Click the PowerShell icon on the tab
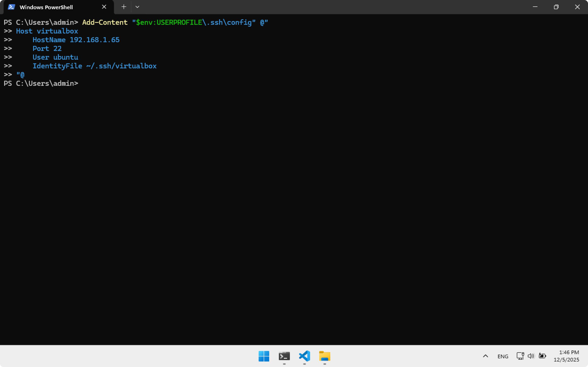 (x=11, y=7)
